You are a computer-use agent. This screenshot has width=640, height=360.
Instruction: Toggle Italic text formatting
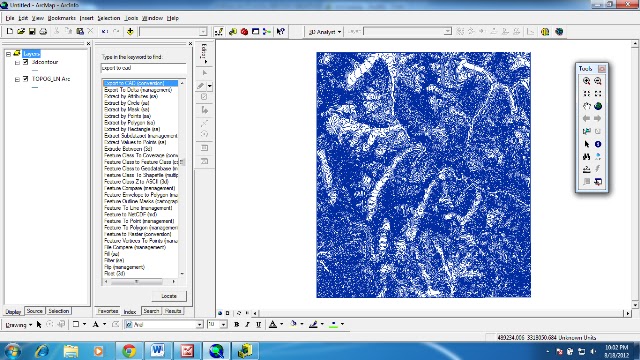pos(247,324)
